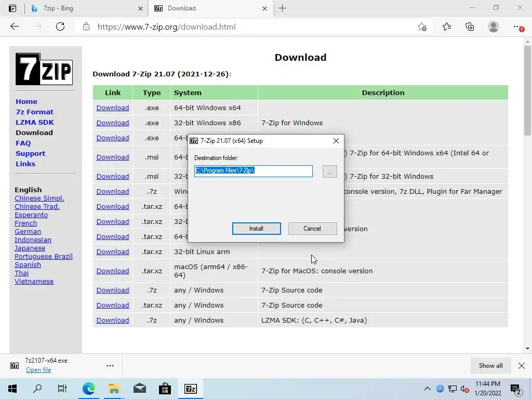Click Open file for downloaded exe
532x399 pixels.
pyautogui.click(x=38, y=370)
